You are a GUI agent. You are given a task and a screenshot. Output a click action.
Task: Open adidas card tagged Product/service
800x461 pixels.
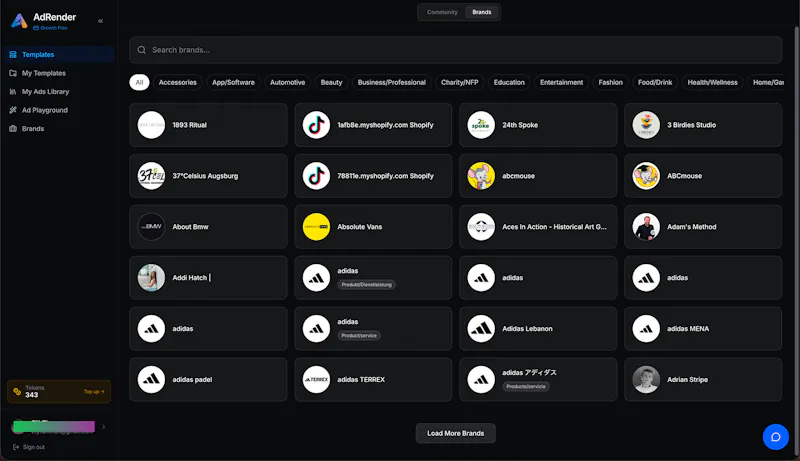pos(373,329)
